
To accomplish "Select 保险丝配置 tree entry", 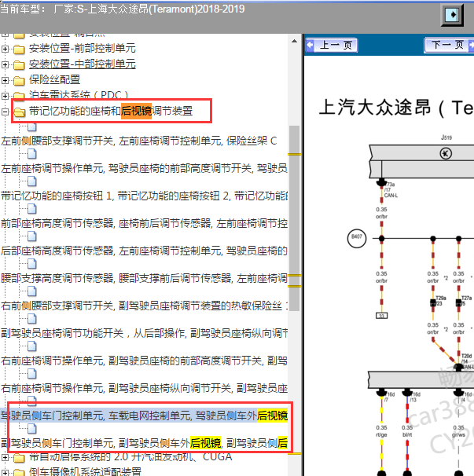I will (x=55, y=79).
